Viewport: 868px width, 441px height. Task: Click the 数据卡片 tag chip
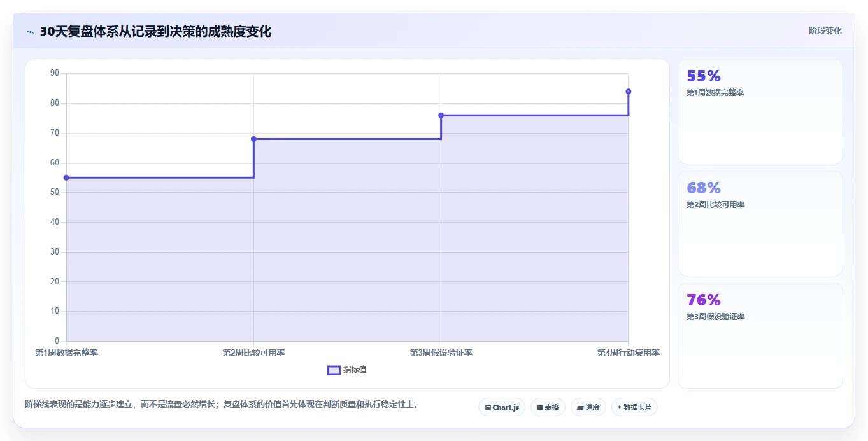tap(634, 407)
